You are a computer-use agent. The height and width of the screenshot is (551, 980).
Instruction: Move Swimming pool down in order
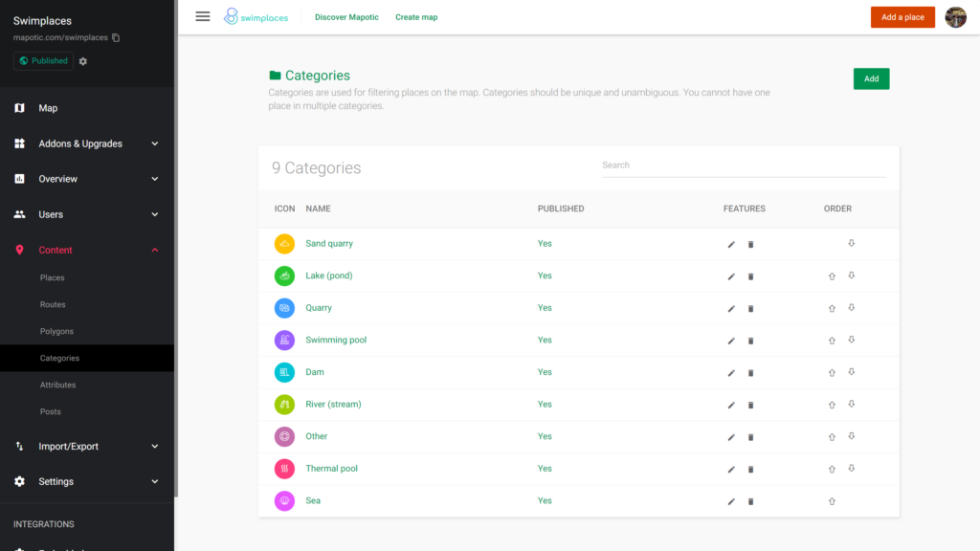pyautogui.click(x=851, y=340)
